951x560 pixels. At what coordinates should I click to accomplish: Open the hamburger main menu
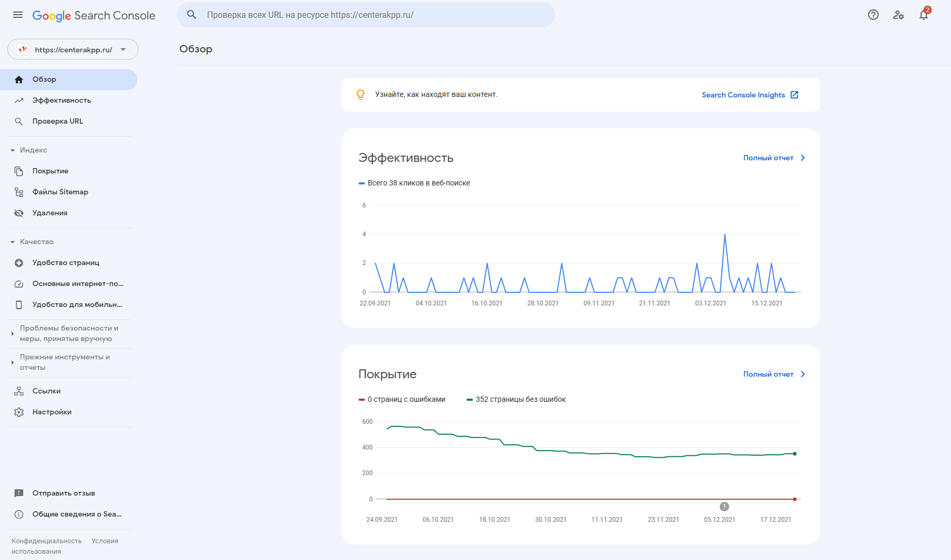(18, 15)
